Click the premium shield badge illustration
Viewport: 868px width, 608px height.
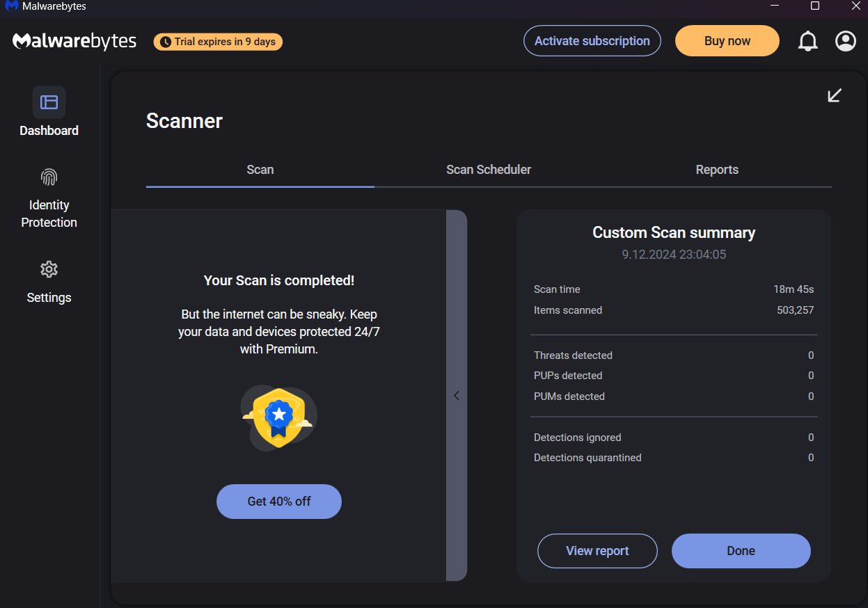[x=278, y=417]
